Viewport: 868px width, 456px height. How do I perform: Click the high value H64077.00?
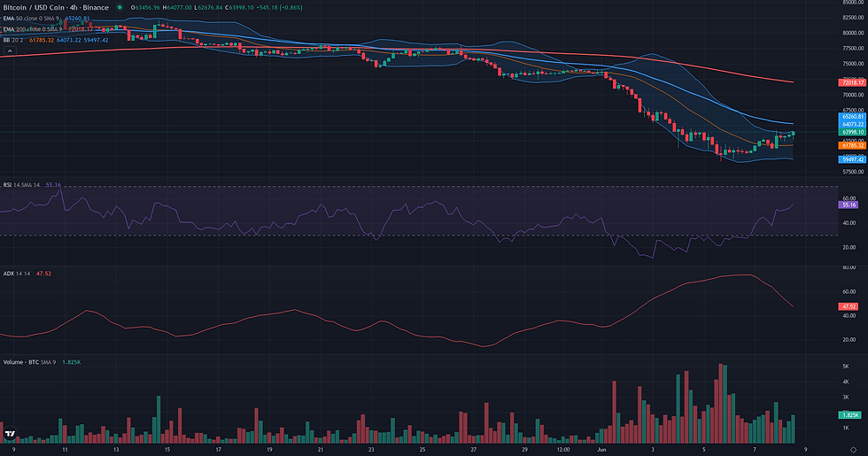pos(177,8)
